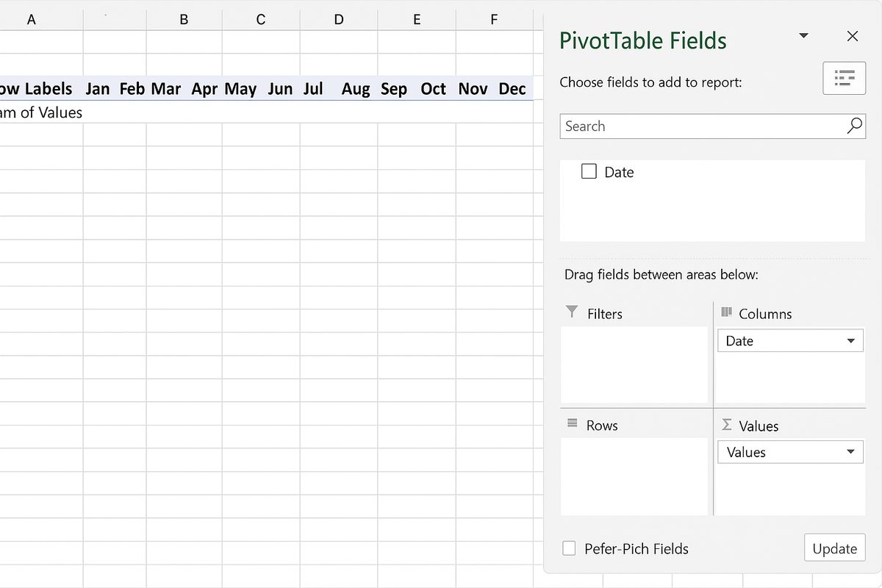Open the task pane options dropdown arrow
882x588 pixels.
click(x=803, y=36)
